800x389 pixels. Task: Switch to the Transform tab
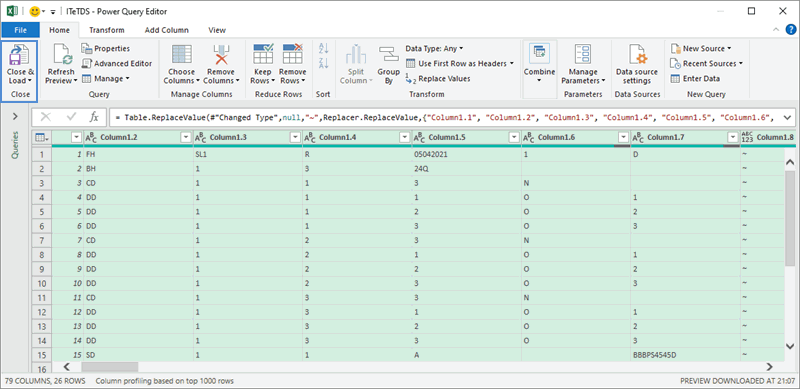point(107,30)
